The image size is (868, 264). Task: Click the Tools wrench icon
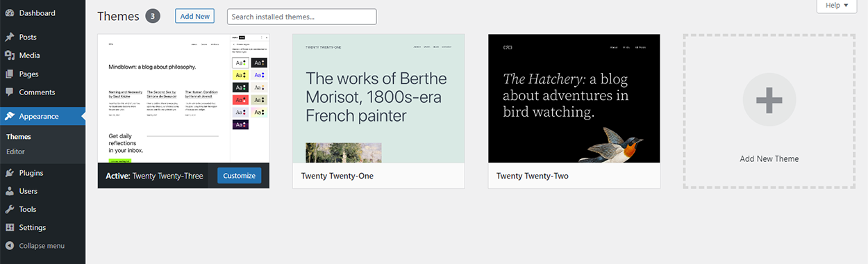[10, 209]
